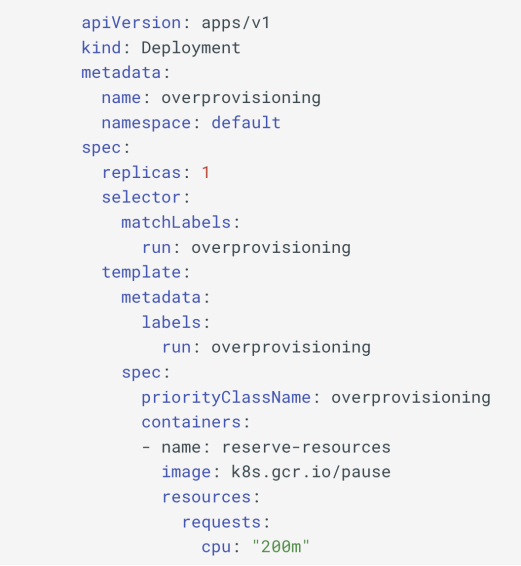Click the containers key
This screenshot has width=521, height=566.
click(191, 422)
